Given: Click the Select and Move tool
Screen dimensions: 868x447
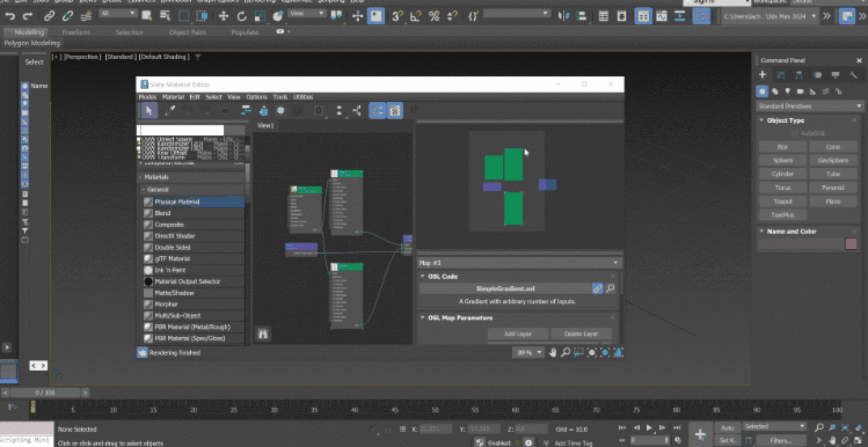Looking at the screenshot, I should [223, 17].
